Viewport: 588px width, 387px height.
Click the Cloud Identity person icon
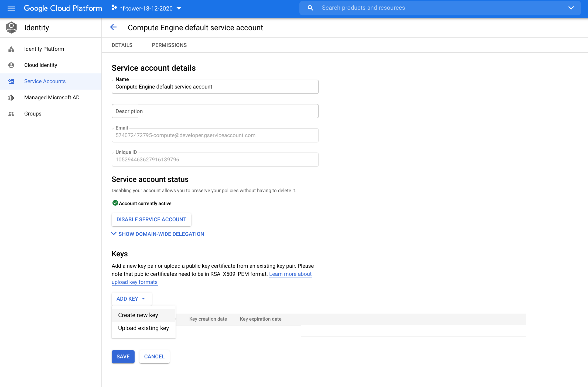click(x=11, y=65)
